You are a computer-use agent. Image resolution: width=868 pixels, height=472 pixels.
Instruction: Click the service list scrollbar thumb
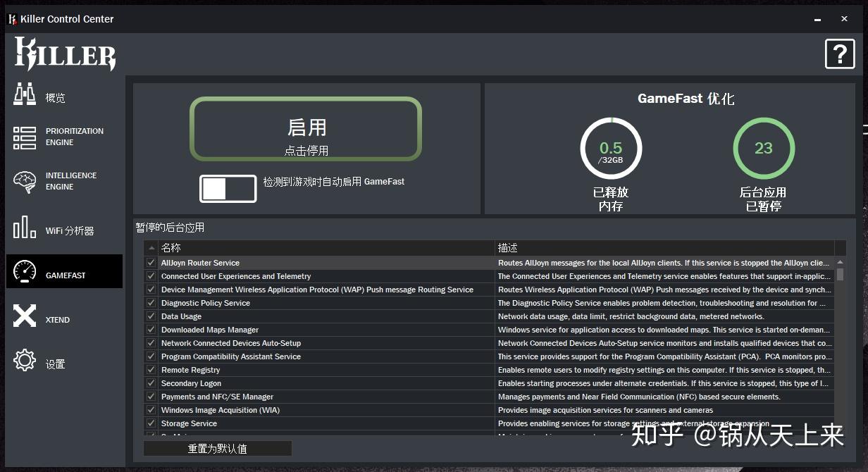tap(840, 274)
